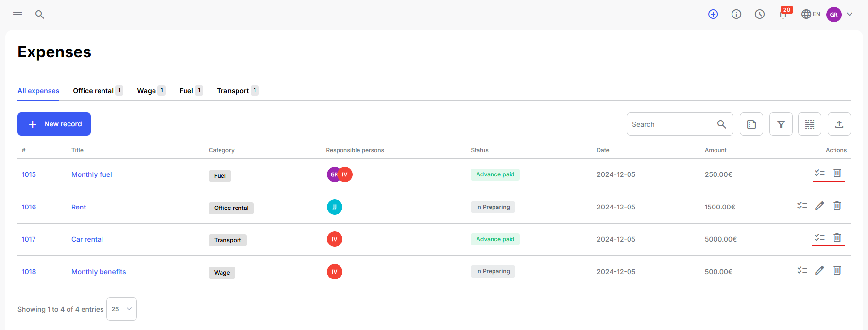Edit the Rent expense with pencil
This screenshot has height=330, width=868.
tap(819, 206)
